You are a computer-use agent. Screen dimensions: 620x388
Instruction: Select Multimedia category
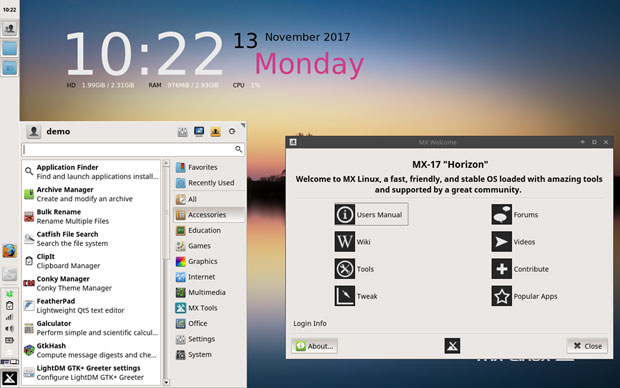click(x=209, y=292)
